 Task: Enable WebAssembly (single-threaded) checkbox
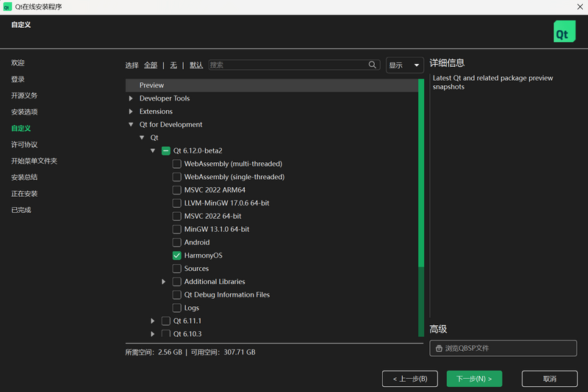click(176, 177)
